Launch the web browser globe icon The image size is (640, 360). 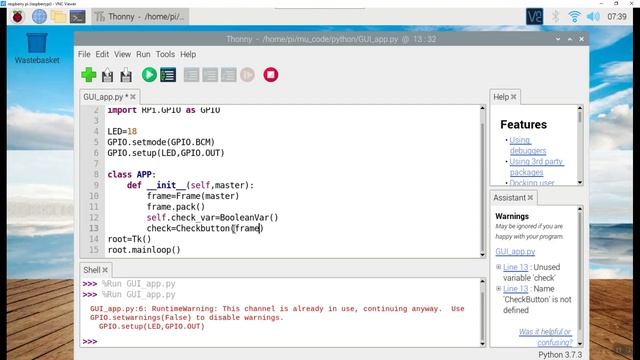(39, 17)
